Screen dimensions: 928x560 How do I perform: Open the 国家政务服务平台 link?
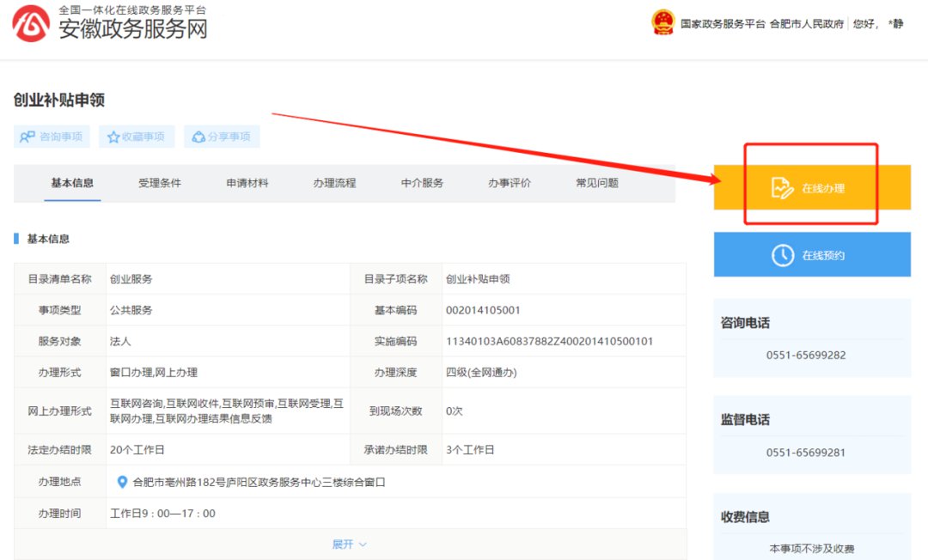click(723, 24)
